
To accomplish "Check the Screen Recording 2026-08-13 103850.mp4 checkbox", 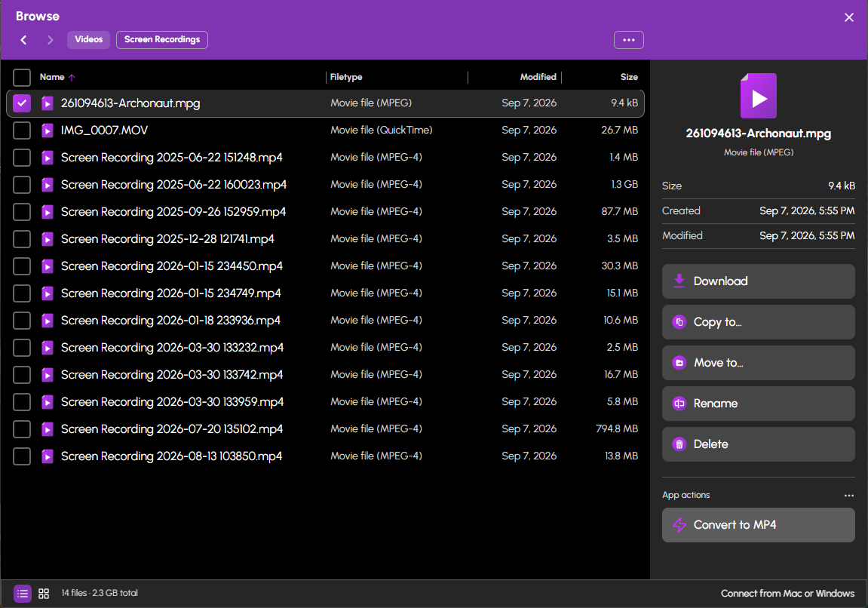I will pyautogui.click(x=22, y=456).
